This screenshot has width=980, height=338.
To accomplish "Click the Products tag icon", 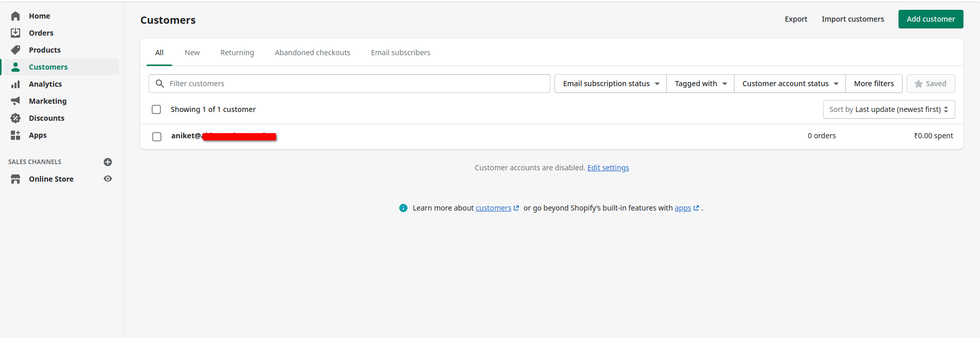I will click(x=15, y=50).
